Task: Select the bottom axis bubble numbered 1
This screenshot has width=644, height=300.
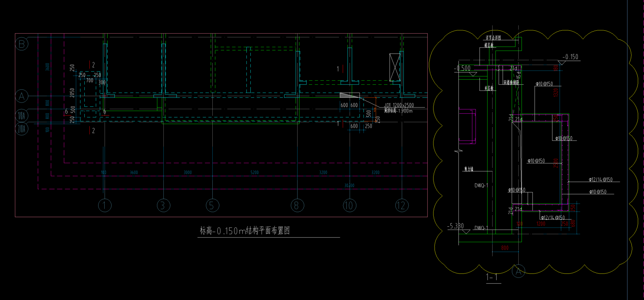Action: 105,206
